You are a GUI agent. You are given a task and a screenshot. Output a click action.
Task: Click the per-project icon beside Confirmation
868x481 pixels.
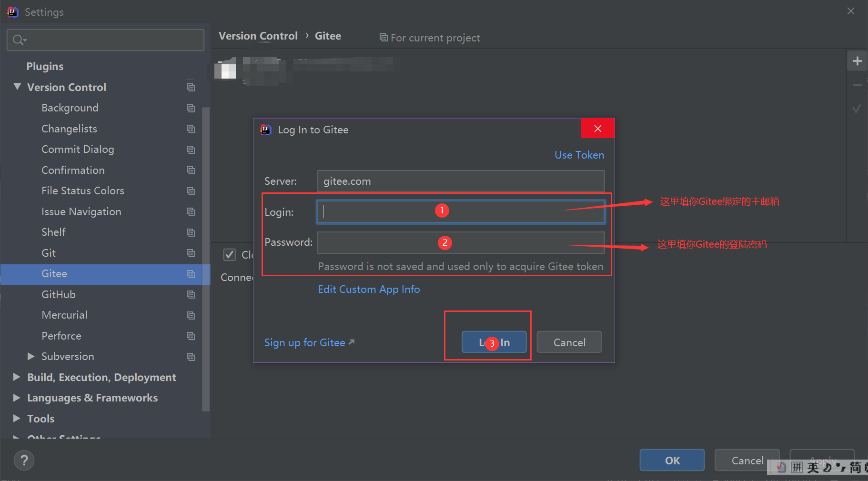[x=191, y=170]
